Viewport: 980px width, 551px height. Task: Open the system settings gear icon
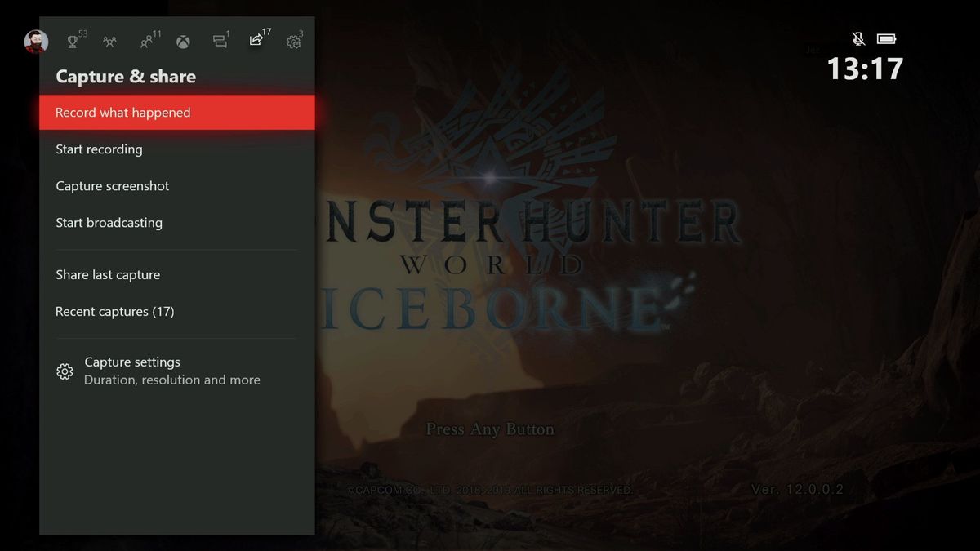(x=293, y=41)
